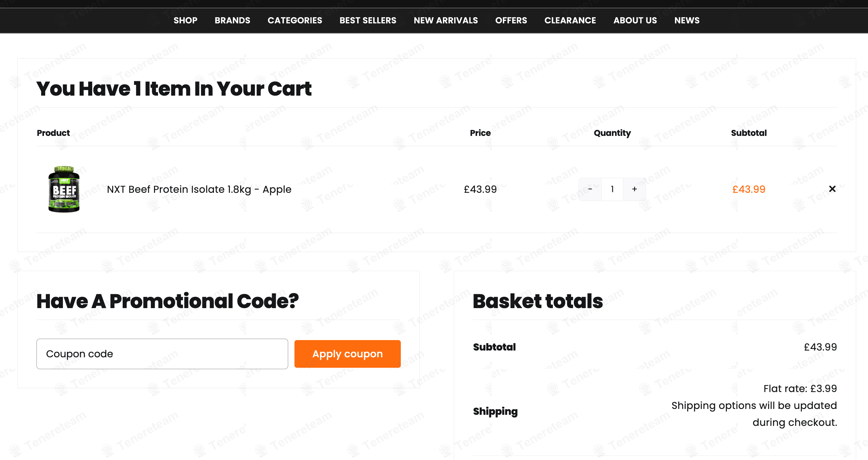The width and height of the screenshot is (868, 460).
Task: Select the quantity number field
Action: click(x=612, y=189)
